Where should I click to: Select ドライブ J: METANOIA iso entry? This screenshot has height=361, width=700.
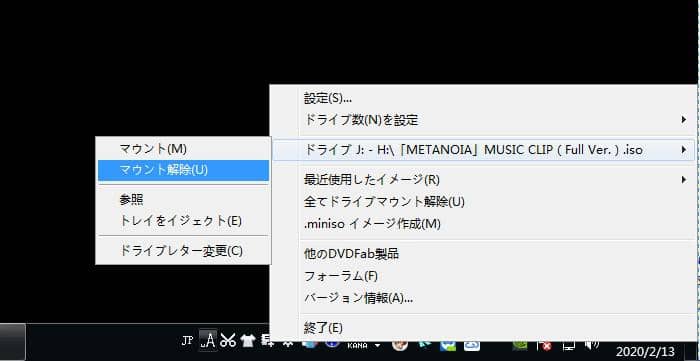tap(484, 150)
